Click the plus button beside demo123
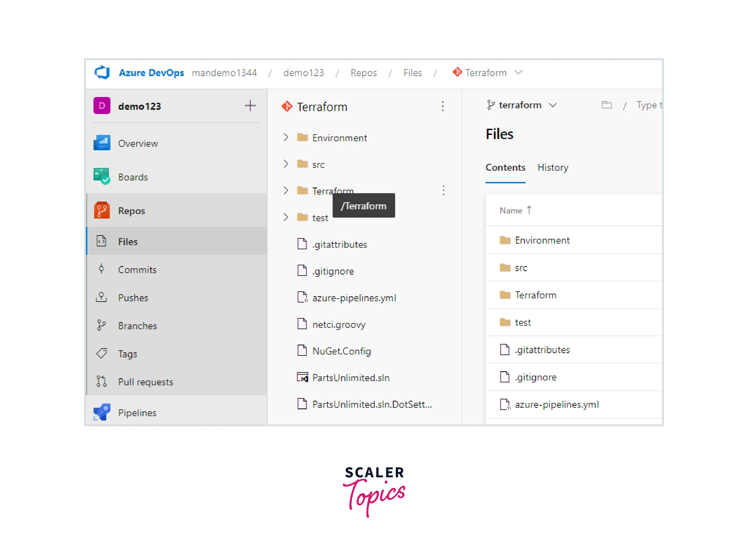The height and width of the screenshot is (560, 748). 250,105
